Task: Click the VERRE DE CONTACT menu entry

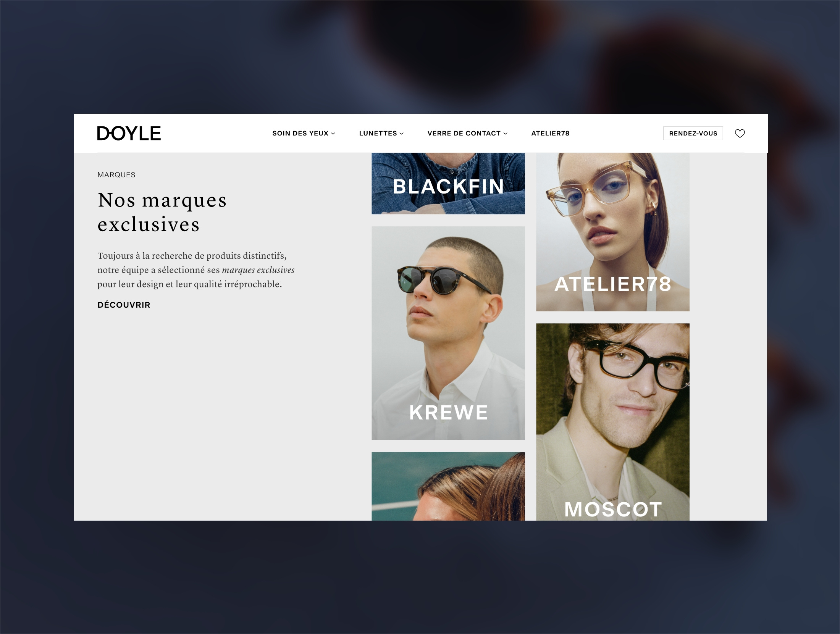Action: 464,133
